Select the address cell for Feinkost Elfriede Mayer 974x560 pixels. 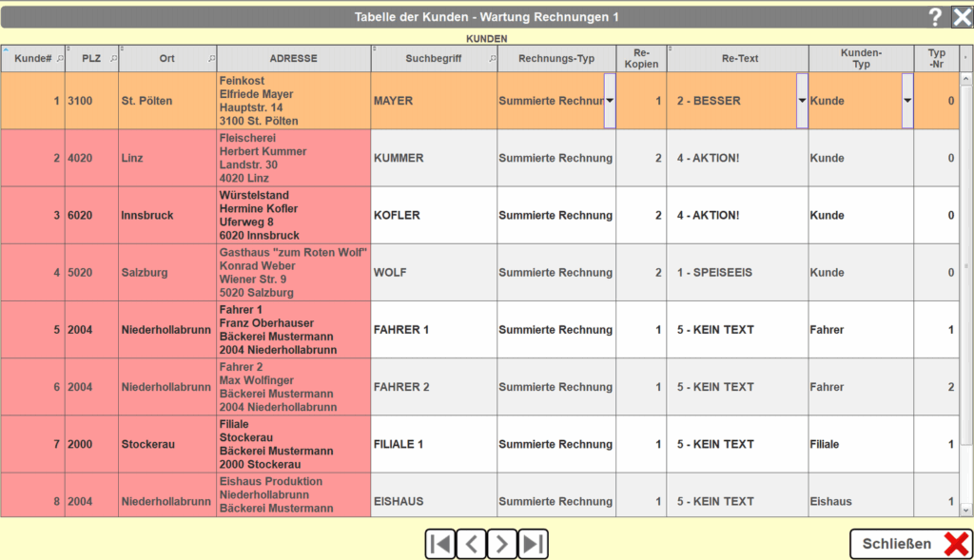click(x=294, y=101)
